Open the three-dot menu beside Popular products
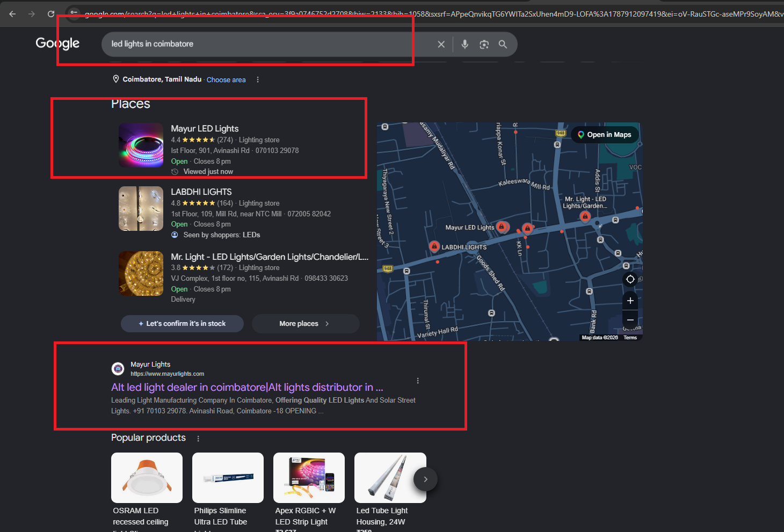 point(198,439)
